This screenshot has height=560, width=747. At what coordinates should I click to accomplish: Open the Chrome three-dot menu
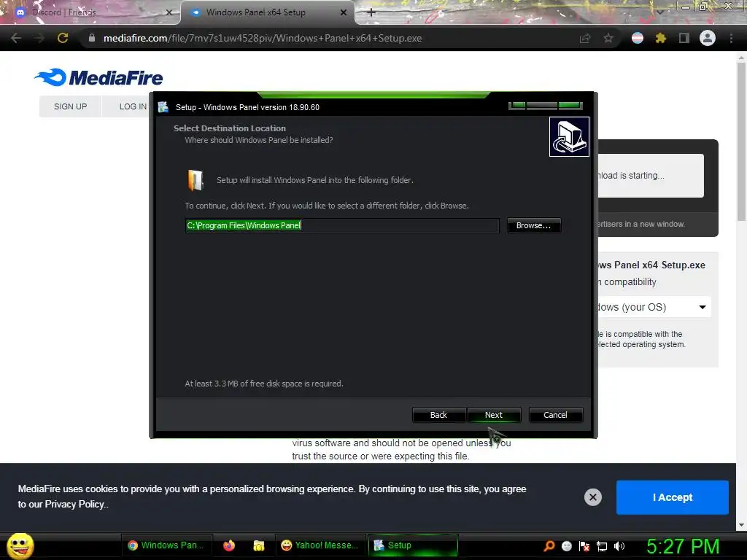coord(731,38)
